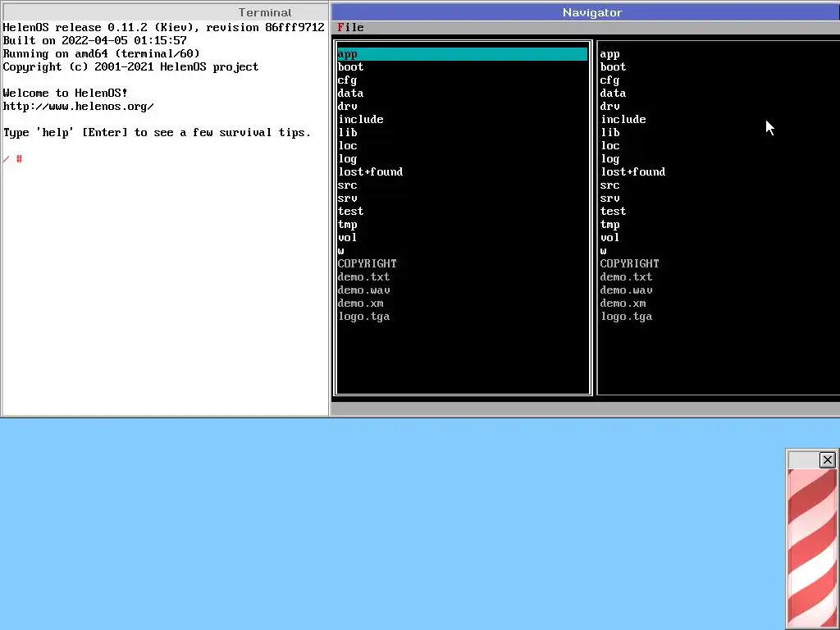Image resolution: width=840 pixels, height=630 pixels.
Task: Click the helenos.org URL in Terminal
Action: click(x=78, y=106)
